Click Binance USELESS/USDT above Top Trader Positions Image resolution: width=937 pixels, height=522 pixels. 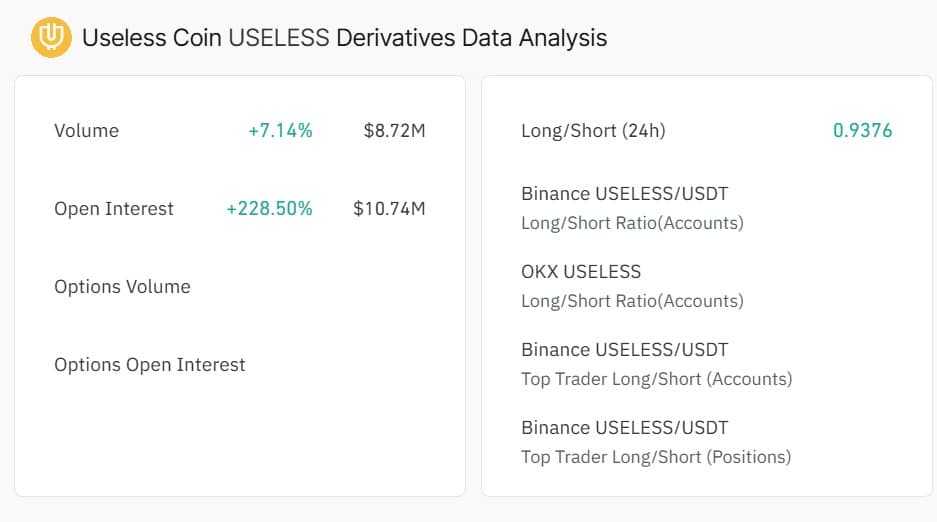coord(624,428)
